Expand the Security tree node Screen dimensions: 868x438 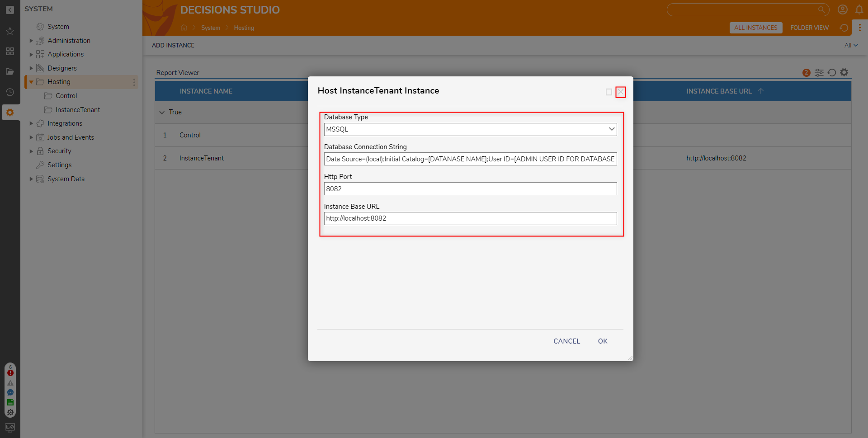(31, 151)
